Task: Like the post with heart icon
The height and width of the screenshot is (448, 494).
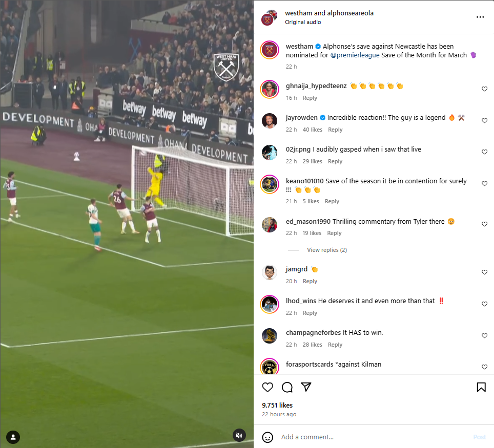Action: [x=267, y=387]
